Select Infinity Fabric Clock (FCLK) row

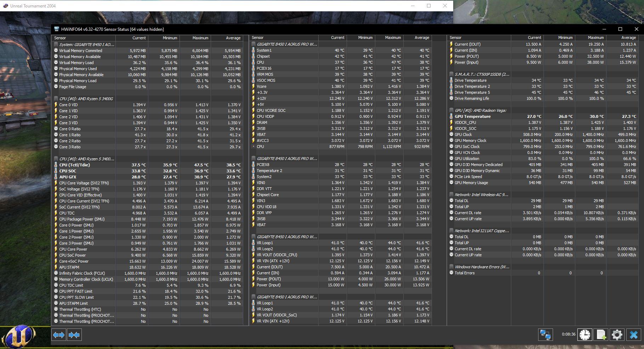[147, 273]
